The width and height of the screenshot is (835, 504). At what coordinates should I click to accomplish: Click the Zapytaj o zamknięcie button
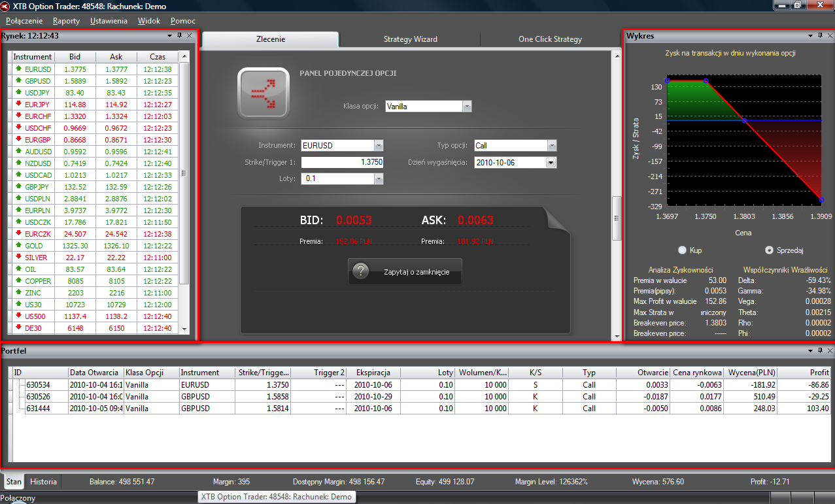point(405,272)
